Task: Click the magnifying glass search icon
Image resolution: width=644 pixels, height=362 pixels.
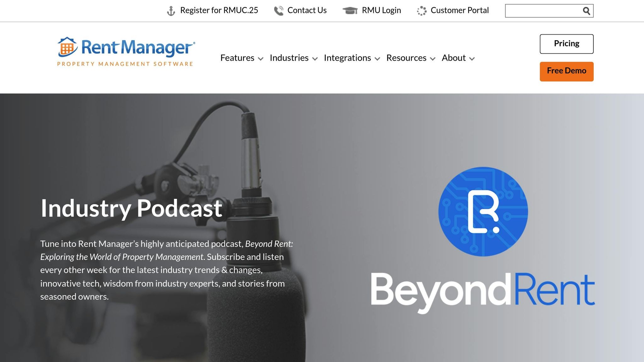Action: pyautogui.click(x=586, y=11)
